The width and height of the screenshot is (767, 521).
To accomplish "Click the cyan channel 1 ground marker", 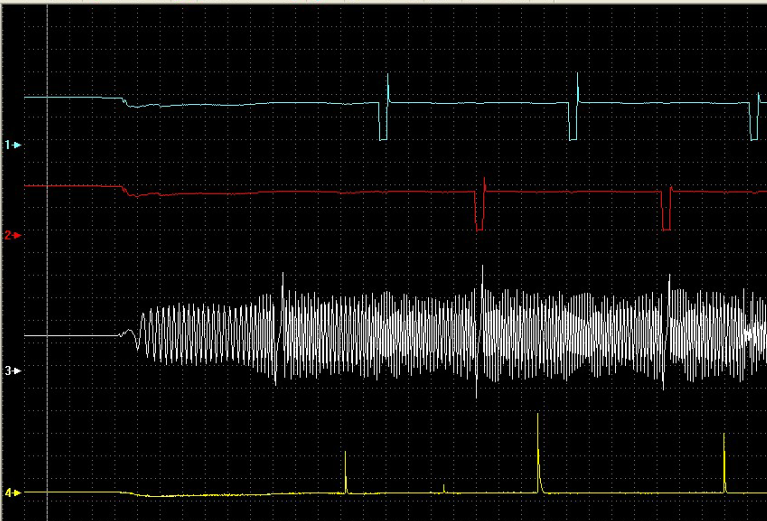I will point(13,145).
